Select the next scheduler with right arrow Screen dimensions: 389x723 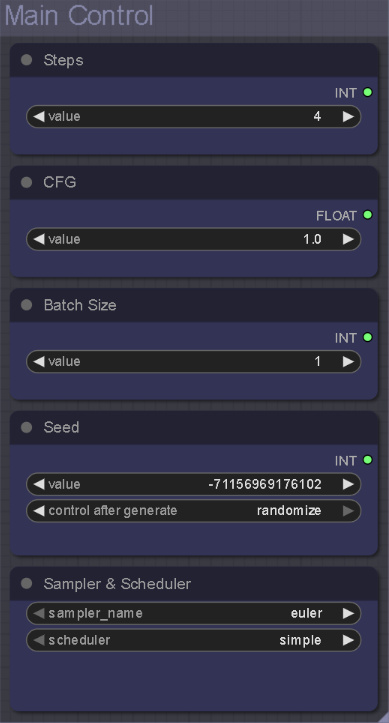pyautogui.click(x=348, y=640)
